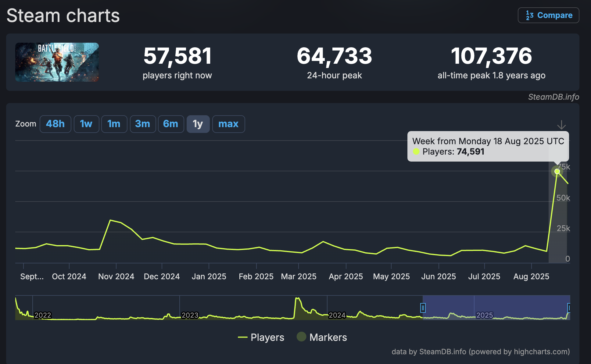The width and height of the screenshot is (591, 364).
Task: Click the SteamDB.info watermark text
Action: 553,97
